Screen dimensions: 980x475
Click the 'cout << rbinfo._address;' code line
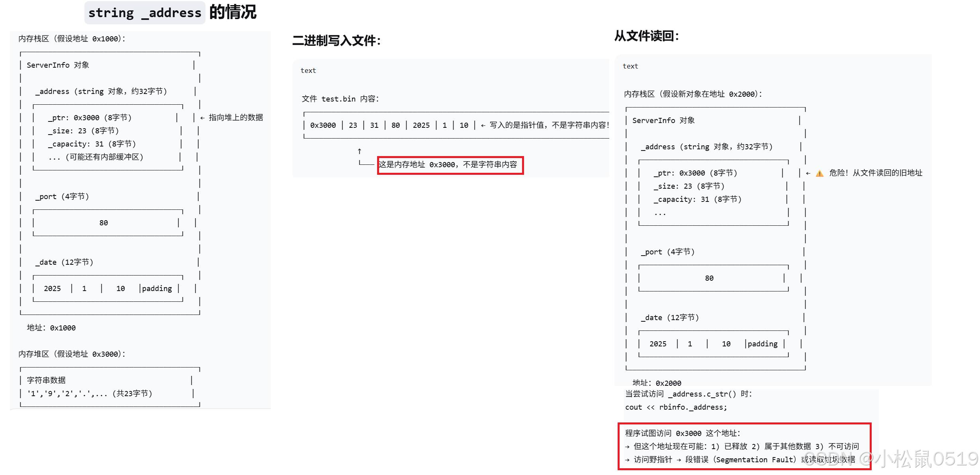click(676, 407)
